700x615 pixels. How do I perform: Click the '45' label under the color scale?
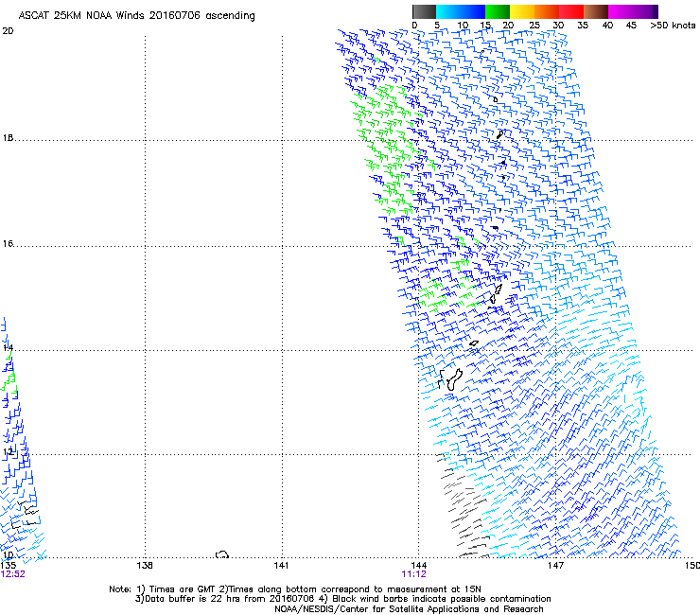[x=631, y=26]
